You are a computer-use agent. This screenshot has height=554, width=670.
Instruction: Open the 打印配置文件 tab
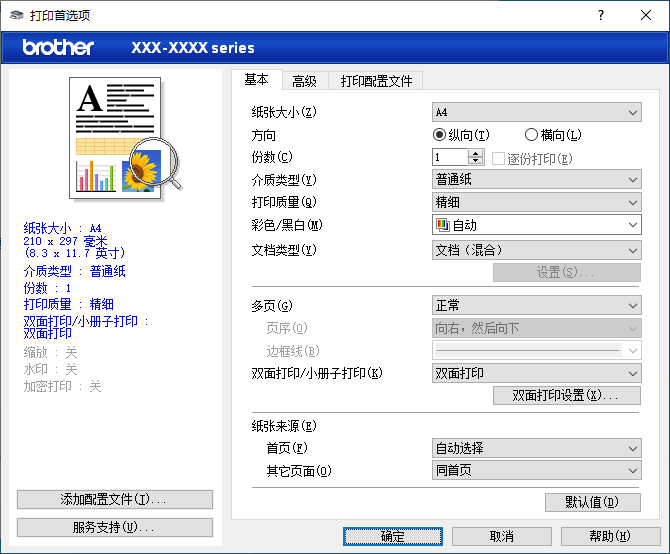(x=376, y=81)
